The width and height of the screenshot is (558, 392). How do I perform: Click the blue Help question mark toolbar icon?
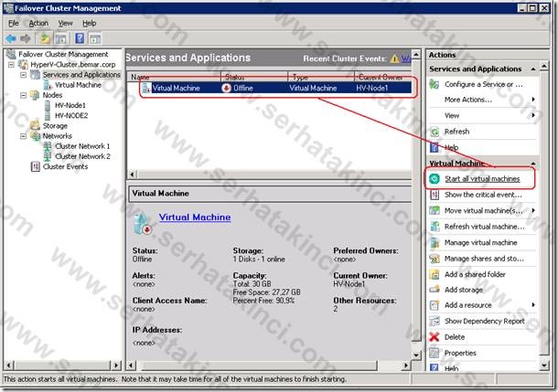pos(80,38)
